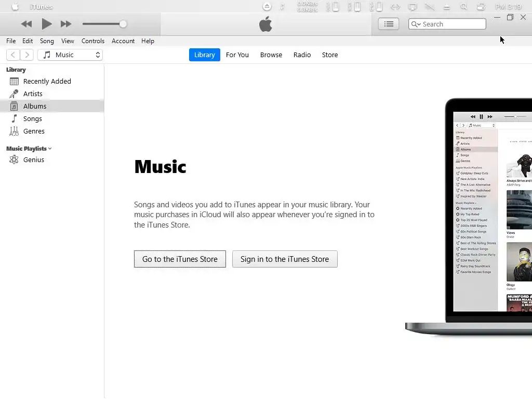
Task: Select Genres in the sidebar
Action: coord(52,131)
